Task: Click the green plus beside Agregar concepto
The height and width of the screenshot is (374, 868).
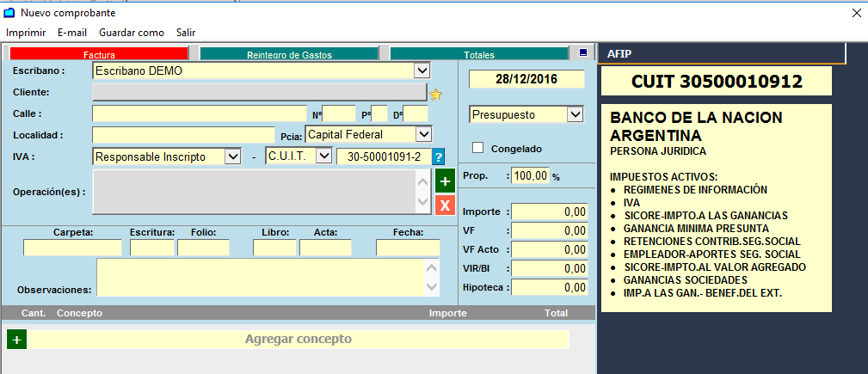Action: [16, 339]
